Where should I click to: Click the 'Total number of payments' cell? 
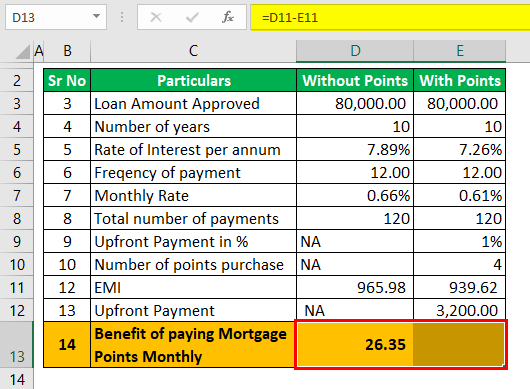(194, 218)
